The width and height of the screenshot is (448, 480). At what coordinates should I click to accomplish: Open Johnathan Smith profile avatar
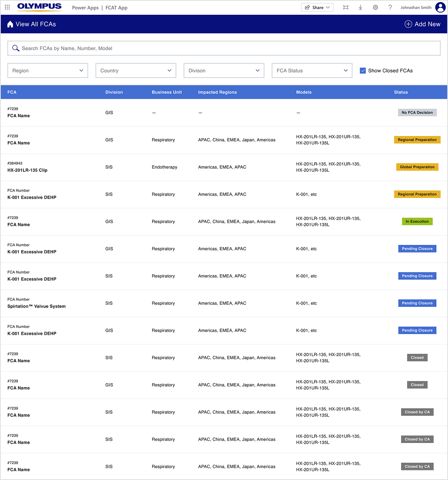tap(440, 7)
